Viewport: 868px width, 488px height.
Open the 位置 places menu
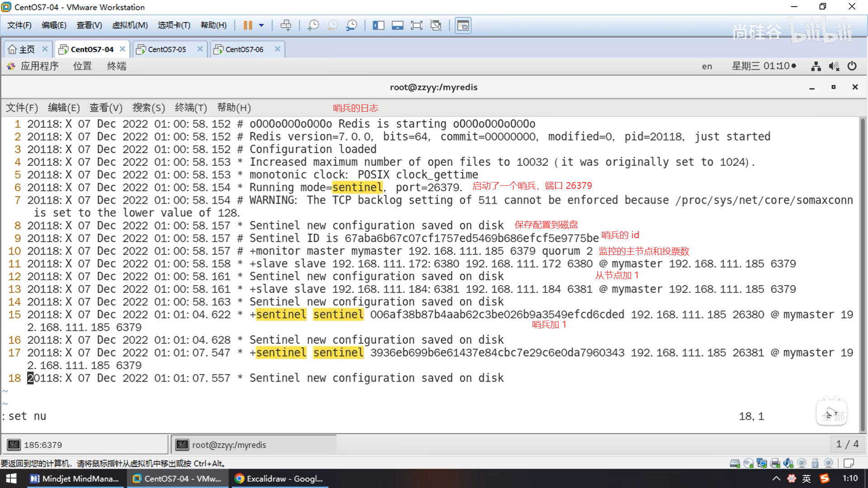tap(82, 66)
